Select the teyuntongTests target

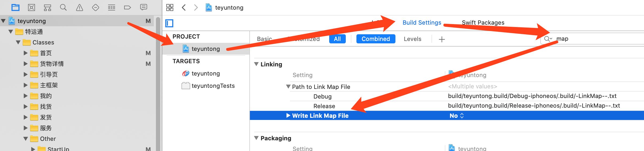pos(213,86)
